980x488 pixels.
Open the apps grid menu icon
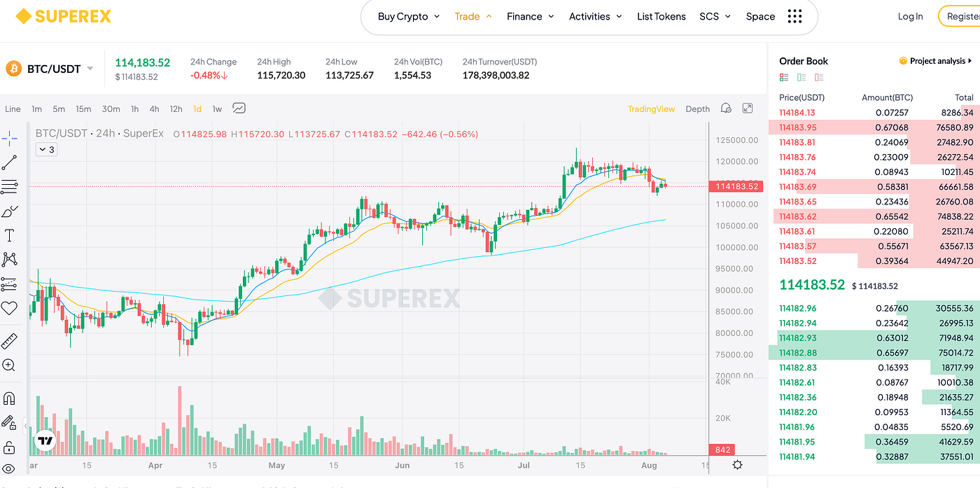click(794, 16)
